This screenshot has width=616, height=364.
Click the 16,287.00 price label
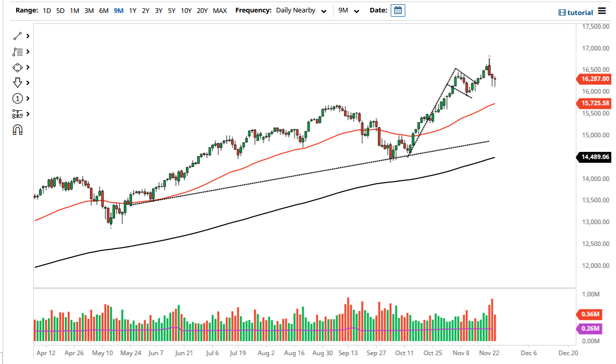[595, 79]
